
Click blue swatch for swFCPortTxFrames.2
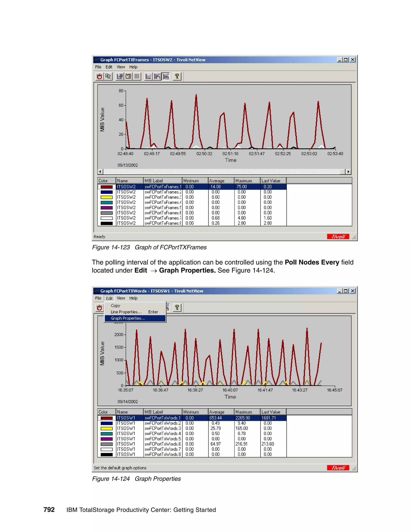pos(107,192)
